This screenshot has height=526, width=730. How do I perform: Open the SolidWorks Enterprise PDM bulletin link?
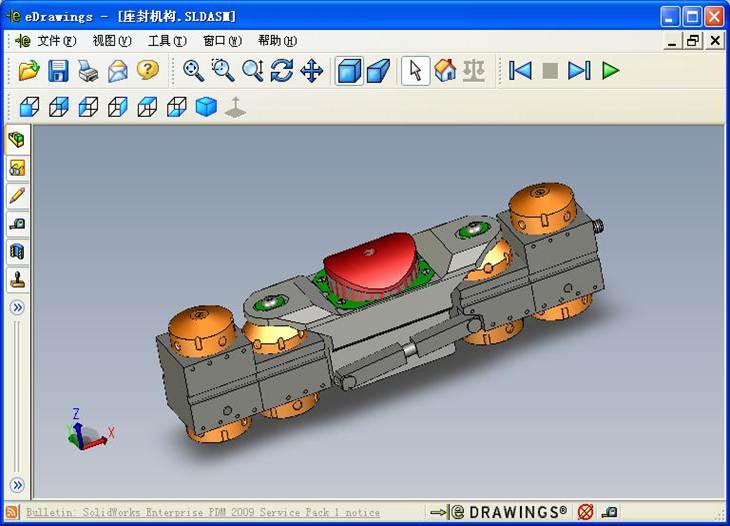pyautogui.click(x=203, y=513)
